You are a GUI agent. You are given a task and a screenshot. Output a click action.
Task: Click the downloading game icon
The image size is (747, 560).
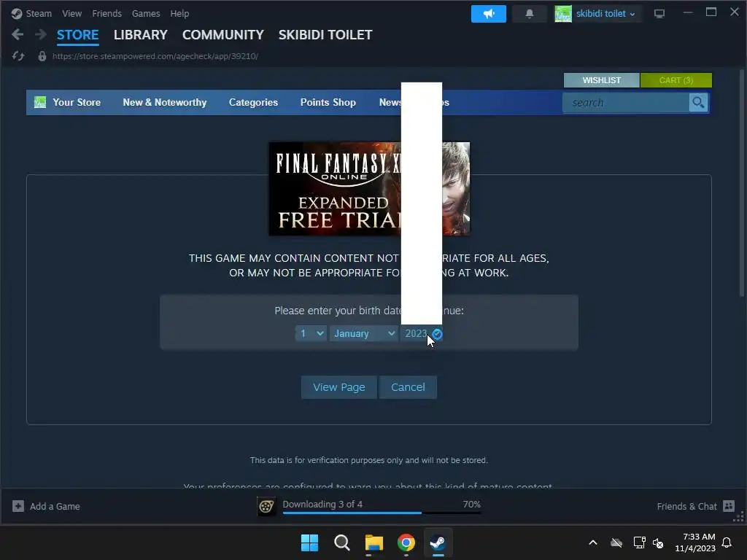click(x=266, y=506)
